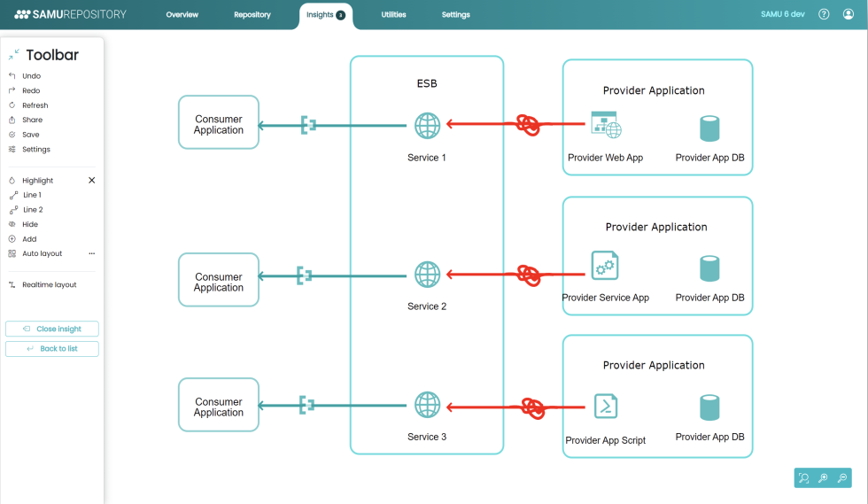Open the Utilities tab
This screenshot has height=504, width=868.
pyautogui.click(x=393, y=15)
